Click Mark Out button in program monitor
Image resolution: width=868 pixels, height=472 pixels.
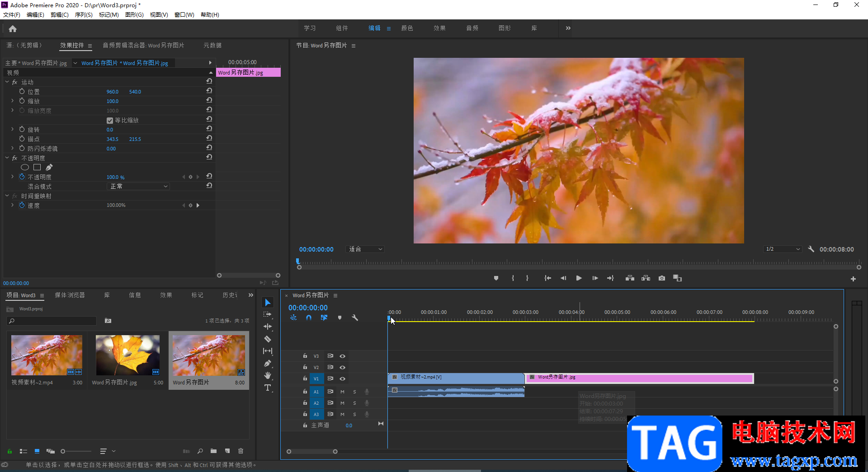click(527, 278)
